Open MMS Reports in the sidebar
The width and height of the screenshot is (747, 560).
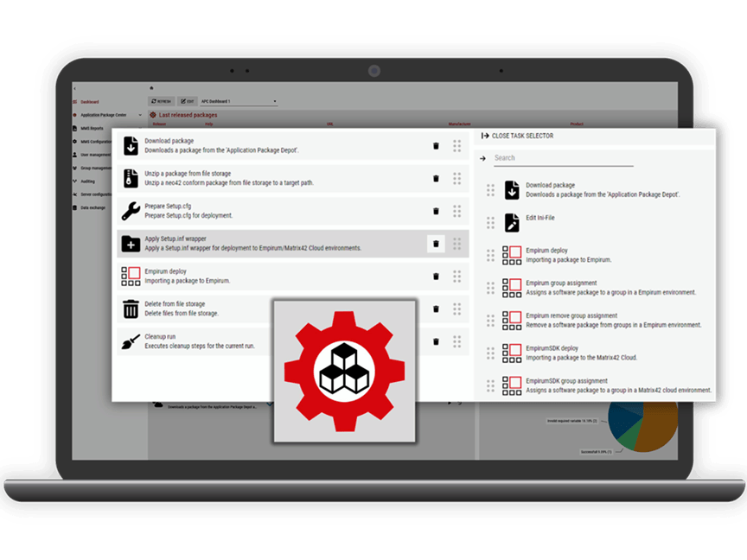(92, 129)
